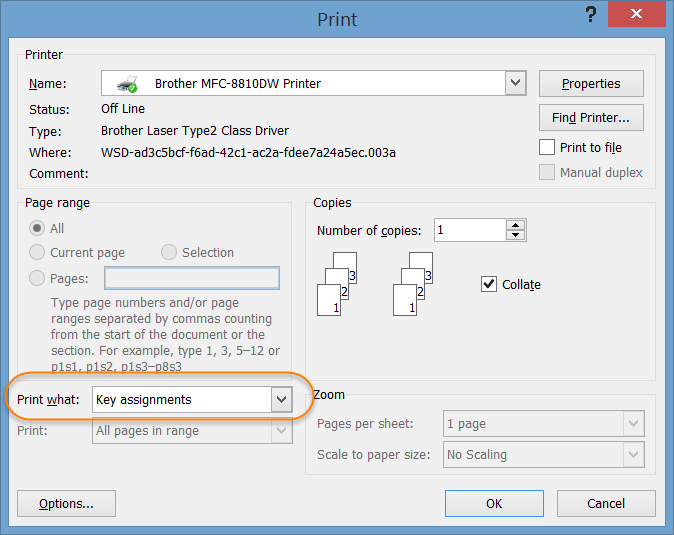Viewport: 674px width, 535px height.
Task: Open the Print all pages in range dropdown
Action: click(282, 431)
